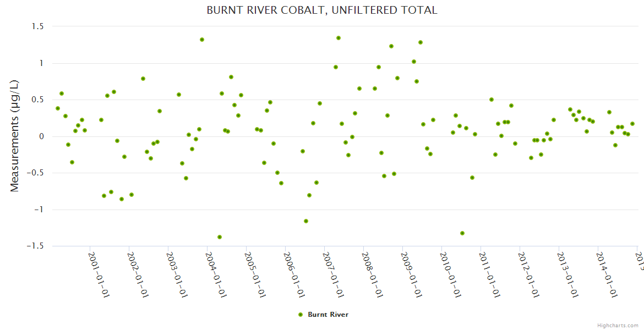The image size is (644, 330).
Task: Click the highest data point in 2009
Action: [x=421, y=42]
